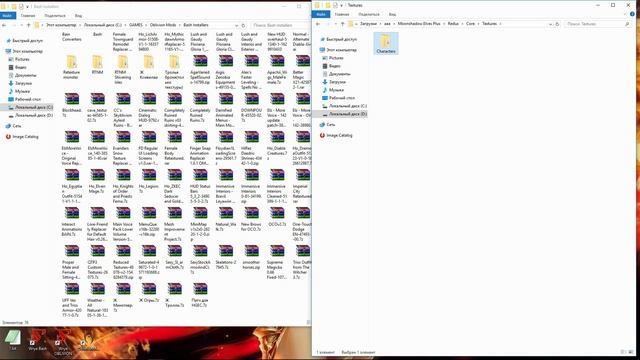
Task: Select the Female Body Retextured archive
Action: [x=174, y=148]
